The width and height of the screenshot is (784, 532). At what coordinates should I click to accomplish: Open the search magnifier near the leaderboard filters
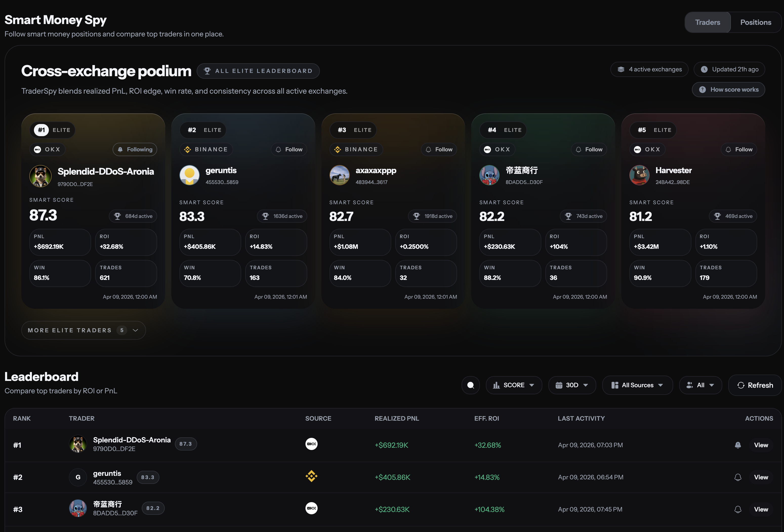(x=470, y=385)
